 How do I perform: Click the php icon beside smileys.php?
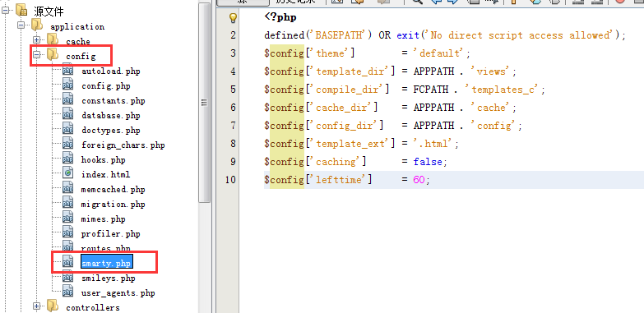(x=67, y=278)
